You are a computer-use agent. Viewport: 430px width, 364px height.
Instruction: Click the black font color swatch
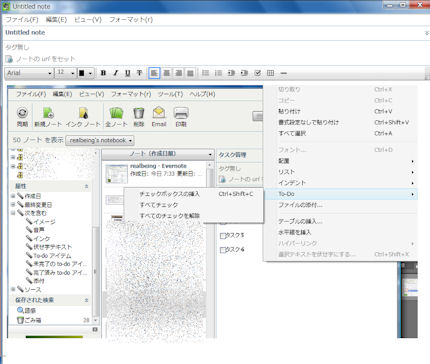82,73
